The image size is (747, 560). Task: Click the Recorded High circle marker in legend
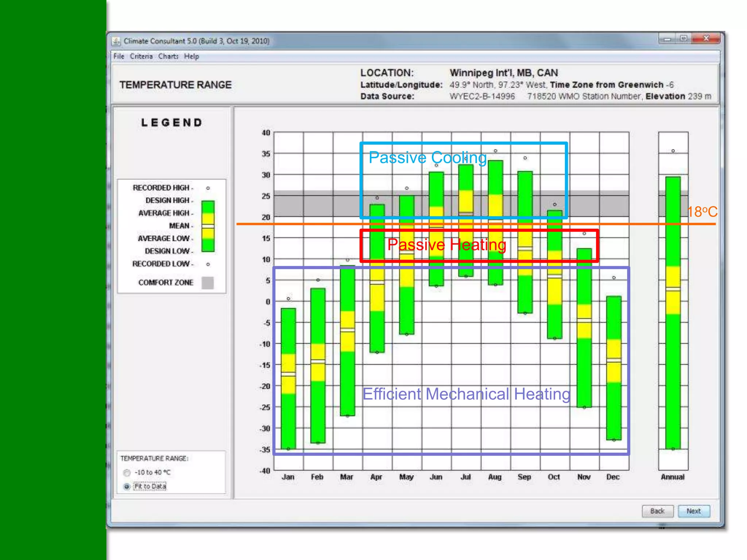[x=208, y=188]
